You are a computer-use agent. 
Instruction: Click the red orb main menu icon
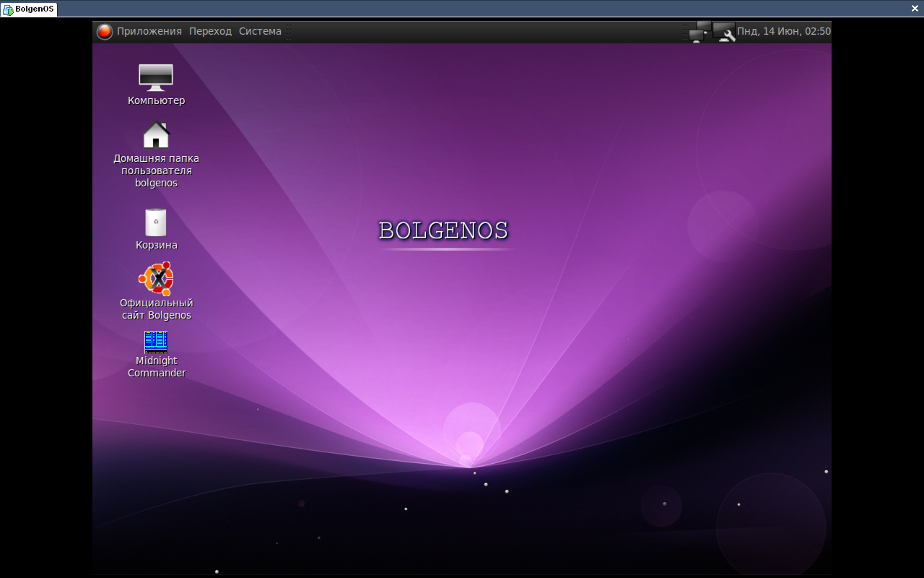click(x=105, y=32)
